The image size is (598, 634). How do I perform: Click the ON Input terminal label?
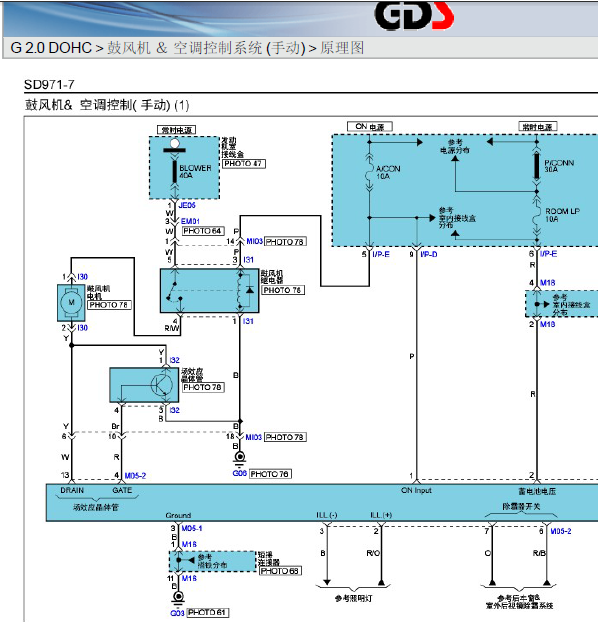[416, 490]
